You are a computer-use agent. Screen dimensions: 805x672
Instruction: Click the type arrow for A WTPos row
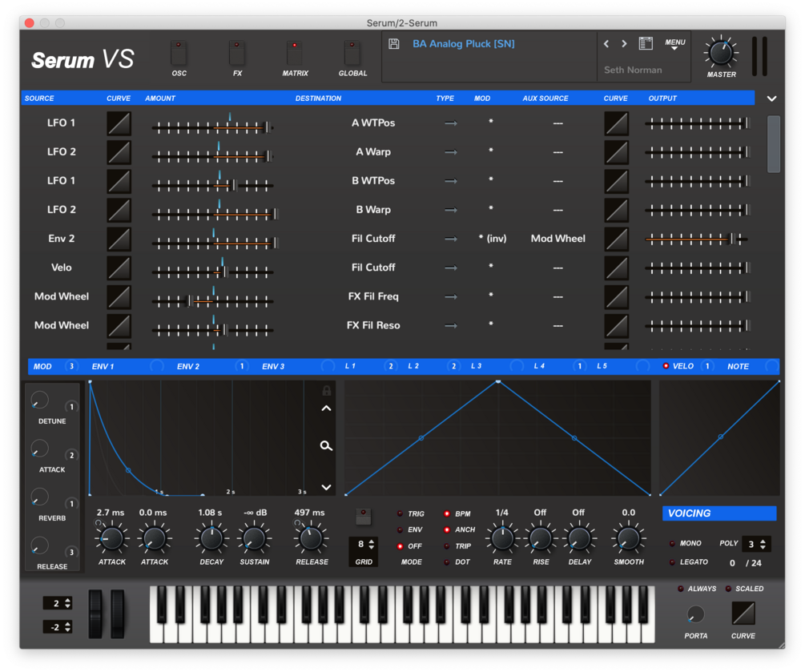click(451, 123)
